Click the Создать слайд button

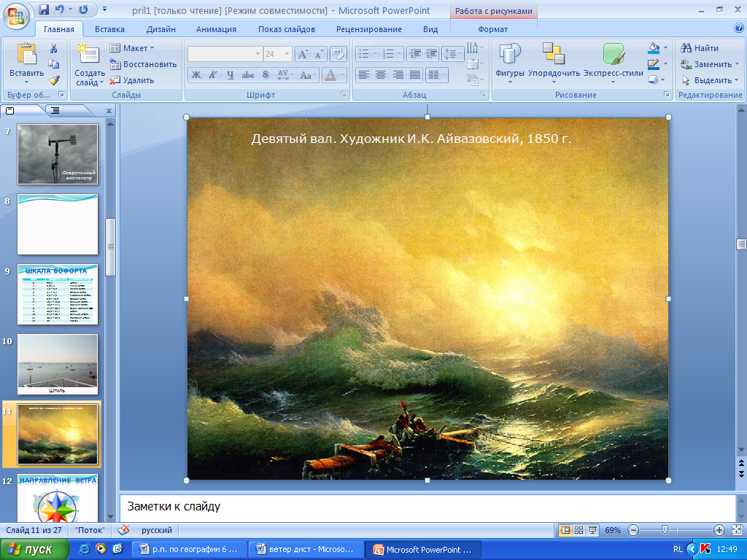(x=90, y=64)
